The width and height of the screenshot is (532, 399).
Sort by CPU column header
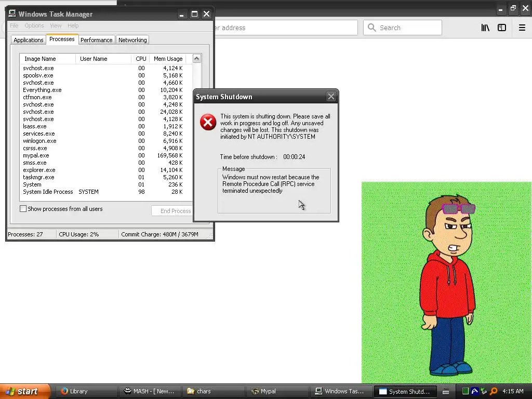(140, 59)
